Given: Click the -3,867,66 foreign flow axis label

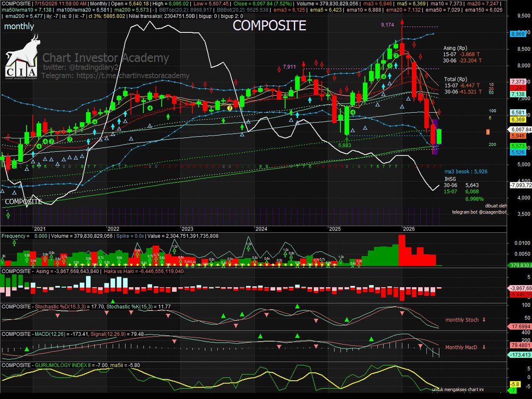Looking at the screenshot, I should point(519,288).
